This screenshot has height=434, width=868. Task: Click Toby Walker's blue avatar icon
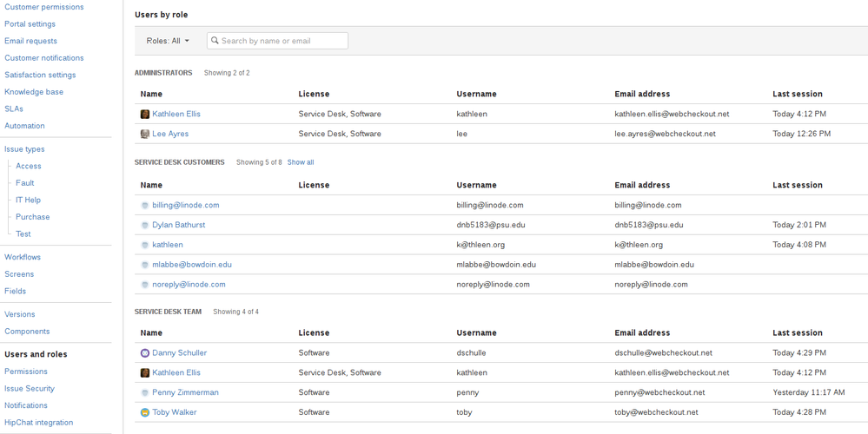pyautogui.click(x=145, y=412)
